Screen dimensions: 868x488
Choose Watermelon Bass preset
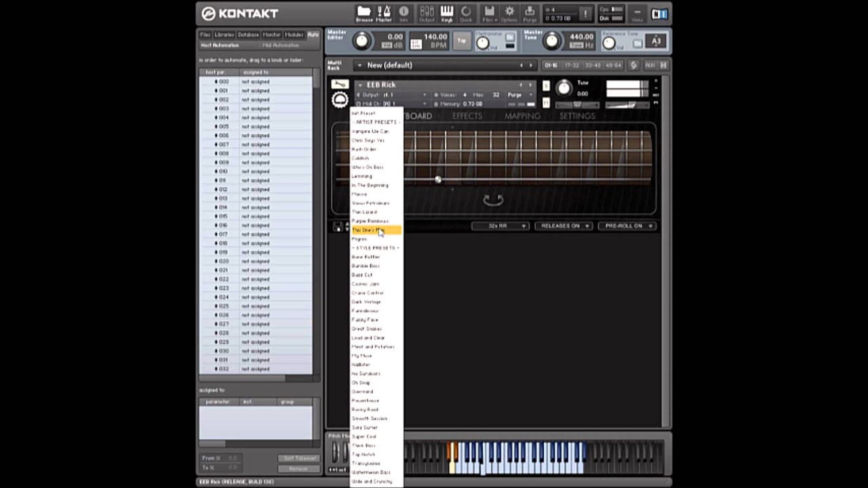tap(376, 472)
